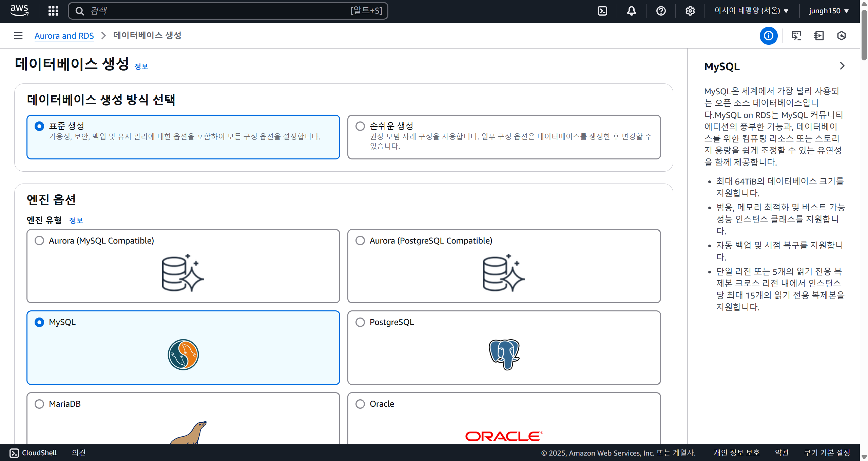
Task: Open CloudShell from top navigation bar
Action: 602,11
